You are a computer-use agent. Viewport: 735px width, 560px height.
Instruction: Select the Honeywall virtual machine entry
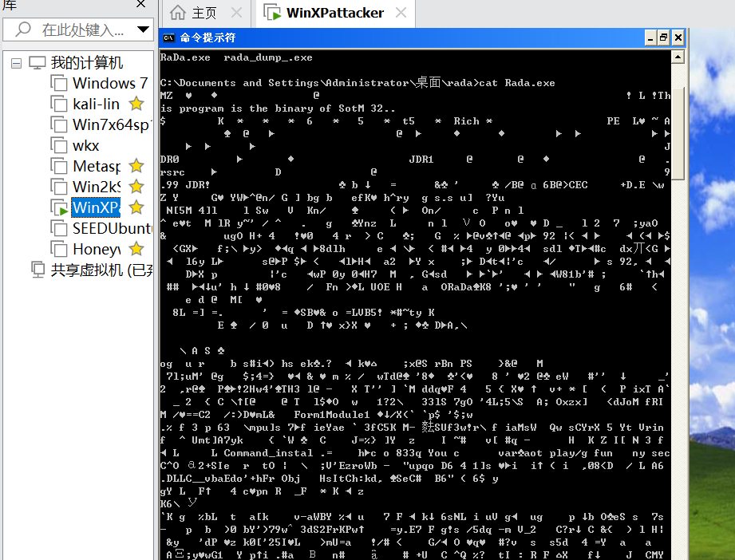[97, 250]
